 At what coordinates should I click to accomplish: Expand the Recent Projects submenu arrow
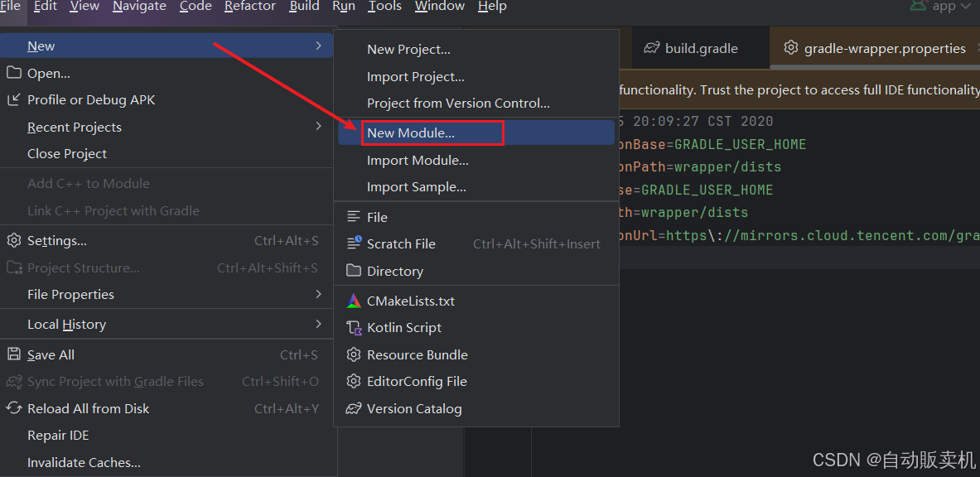pos(318,126)
